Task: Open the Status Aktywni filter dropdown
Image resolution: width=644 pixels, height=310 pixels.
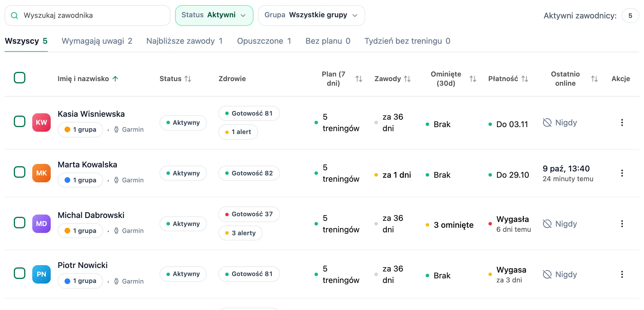Action: pyautogui.click(x=214, y=16)
